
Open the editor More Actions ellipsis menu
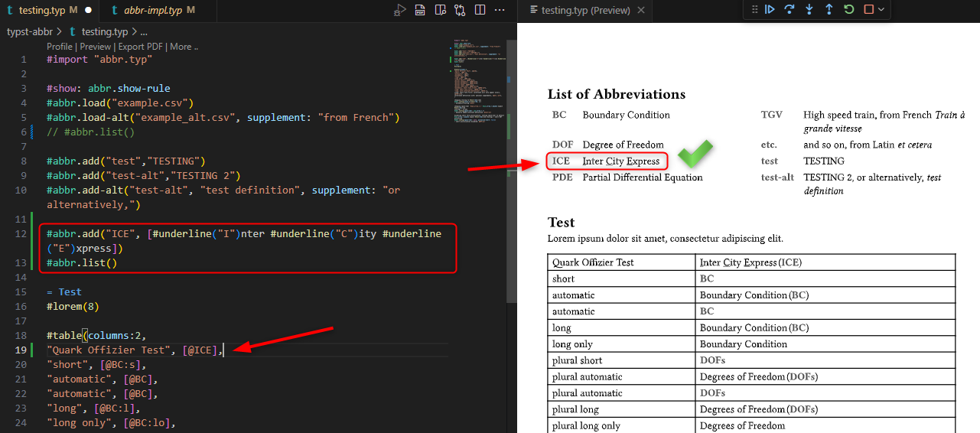point(500,10)
